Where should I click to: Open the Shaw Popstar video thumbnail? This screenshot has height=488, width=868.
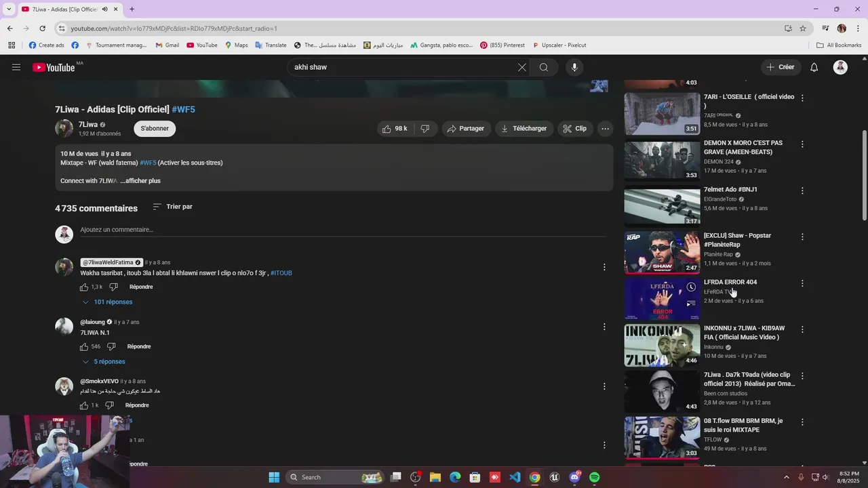662,252
